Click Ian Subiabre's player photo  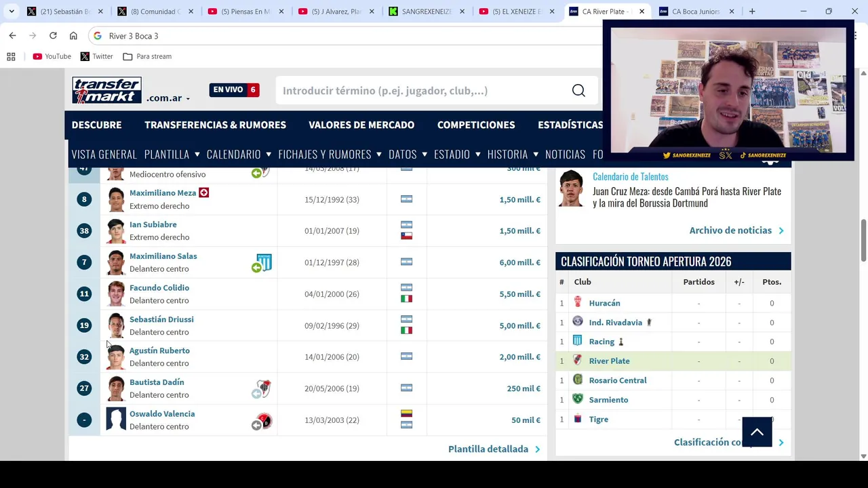116,231
